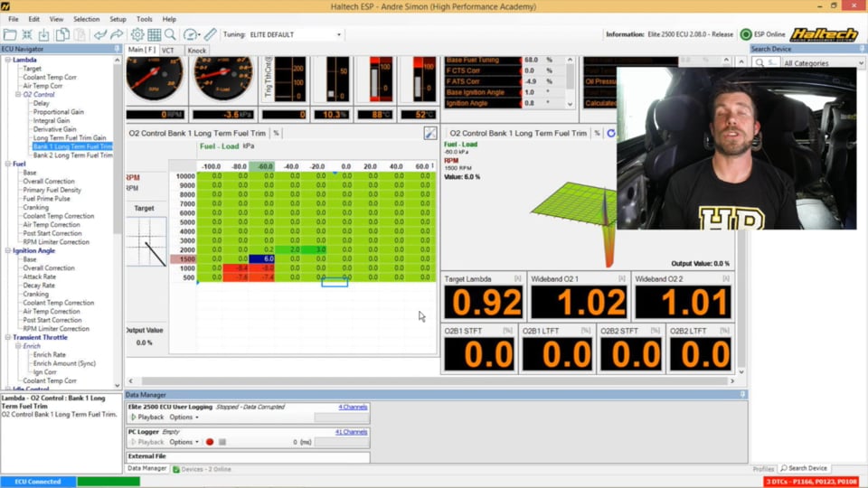This screenshot has width=868, height=488.
Task: Open the File menu
Action: click(x=14, y=19)
